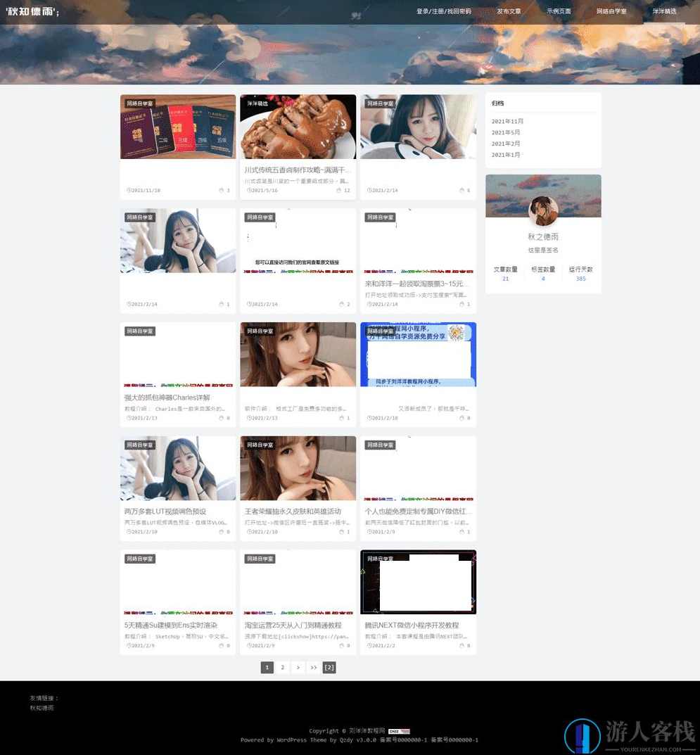Open 登录/注册/找回密码 in top navigation
The image size is (700, 755).
[x=443, y=11]
